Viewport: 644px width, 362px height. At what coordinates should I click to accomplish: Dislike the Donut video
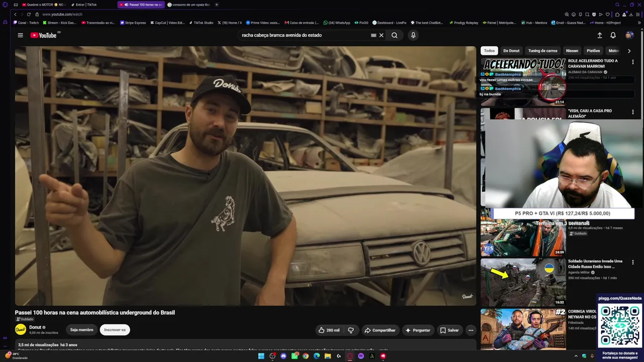pyautogui.click(x=351, y=330)
